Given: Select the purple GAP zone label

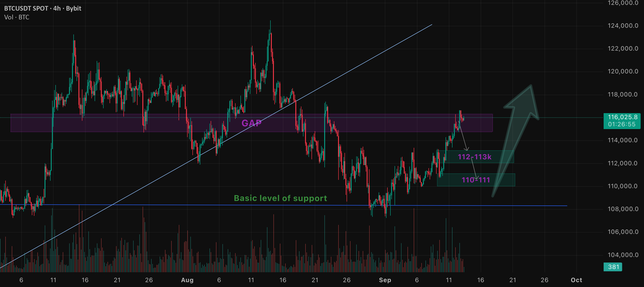Looking at the screenshot, I should tap(252, 123).
